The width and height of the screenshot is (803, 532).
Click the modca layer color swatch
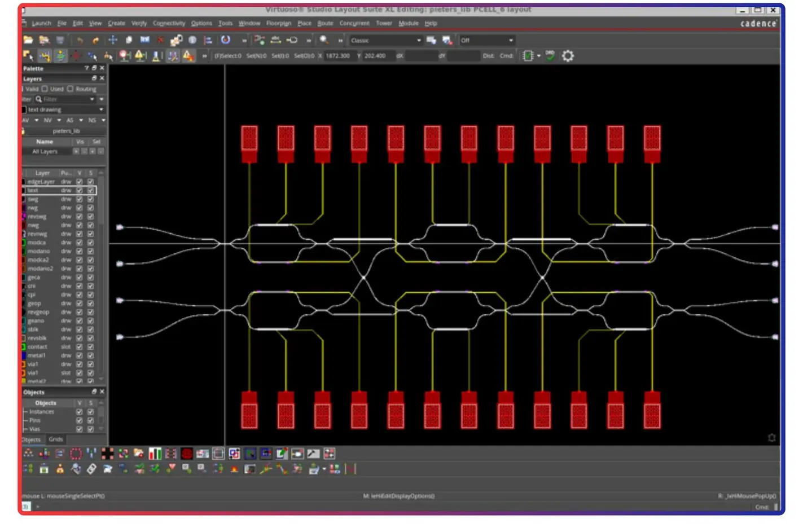click(x=24, y=243)
